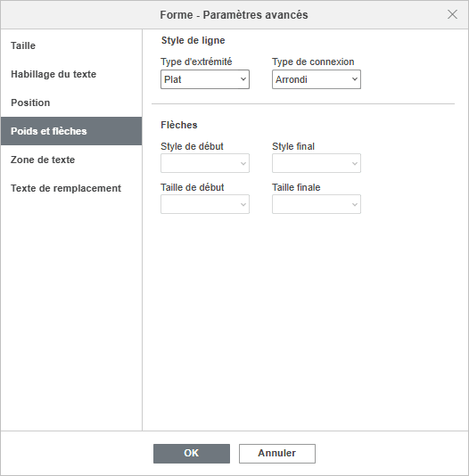
Task: Select the Poids et flèches tab
Action: (x=71, y=131)
